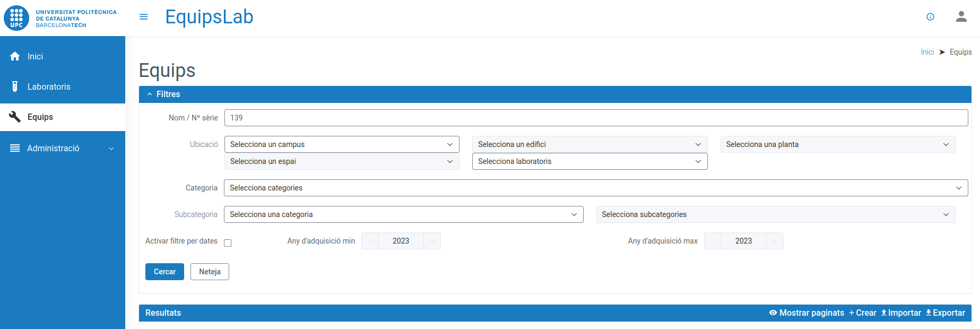Click the Nom / Nº sèrie input field

(595, 118)
